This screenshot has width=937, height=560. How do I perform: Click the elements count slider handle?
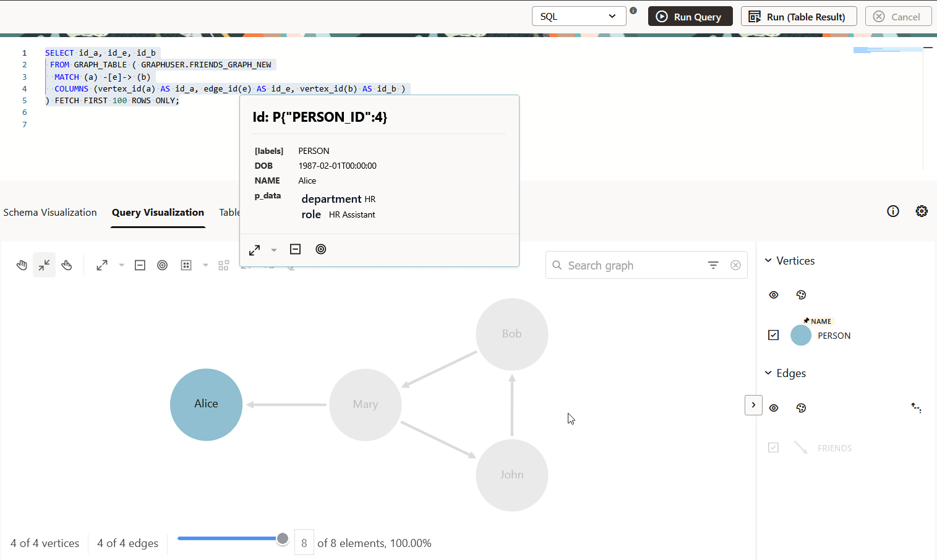coord(283,538)
